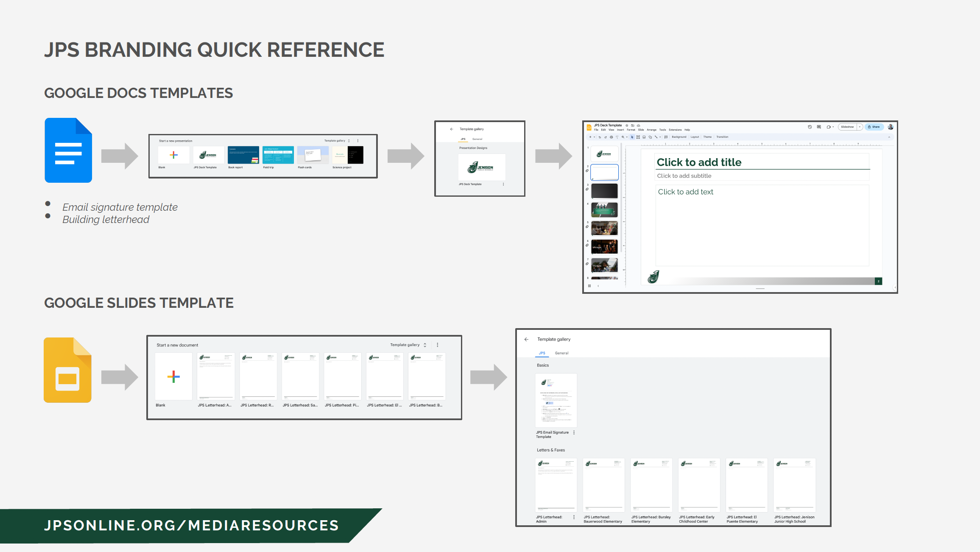The image size is (980, 552).
Task: Click the 'Click to add text' body placeholder
Action: 762,226
